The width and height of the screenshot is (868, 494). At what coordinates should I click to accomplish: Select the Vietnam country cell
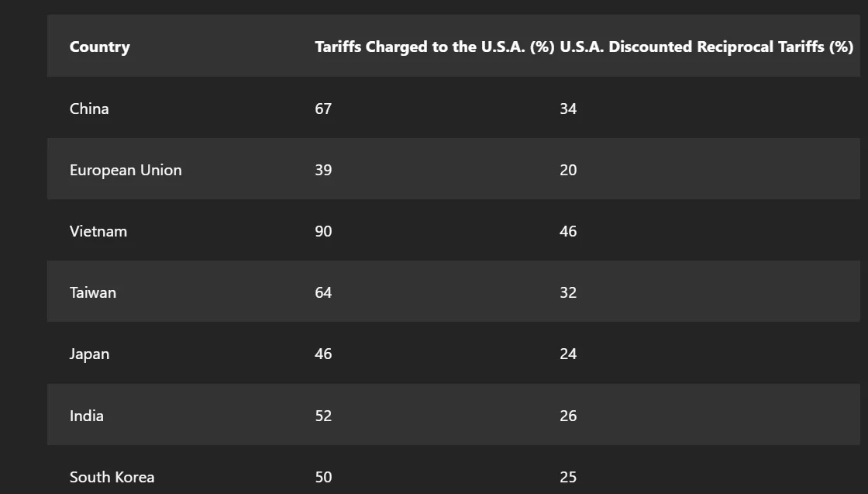98,231
